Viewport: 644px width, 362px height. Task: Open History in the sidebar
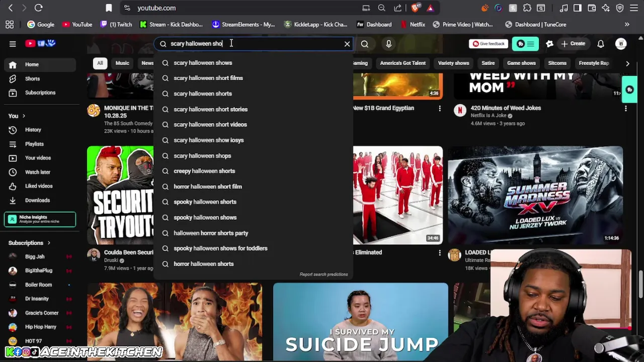(x=40, y=130)
